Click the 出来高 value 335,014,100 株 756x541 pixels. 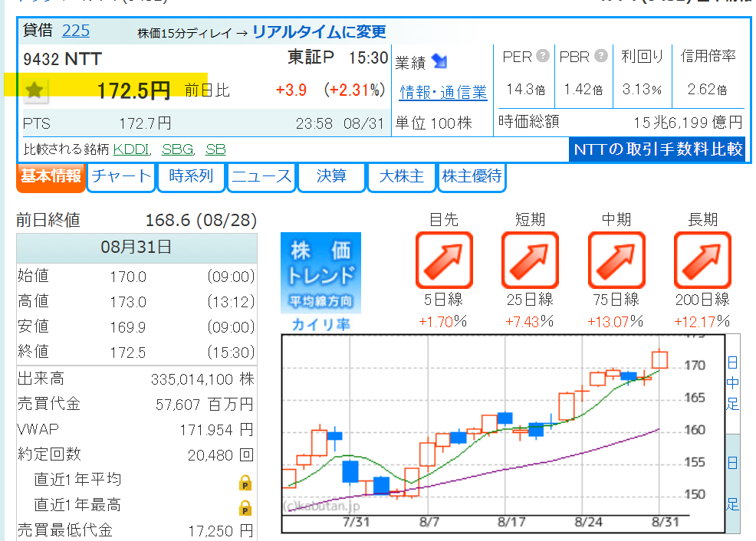[202, 379]
